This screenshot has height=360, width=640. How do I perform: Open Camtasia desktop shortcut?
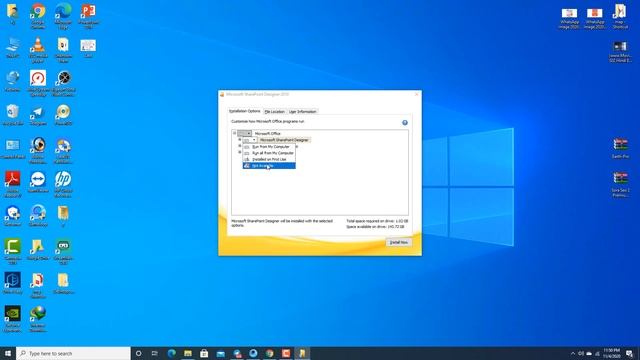[x=13, y=252]
